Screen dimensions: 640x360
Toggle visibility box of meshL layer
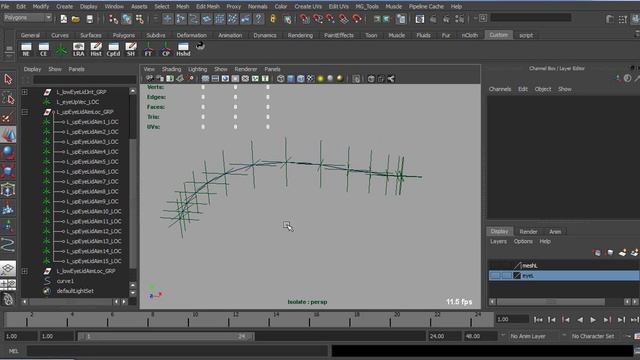click(495, 265)
